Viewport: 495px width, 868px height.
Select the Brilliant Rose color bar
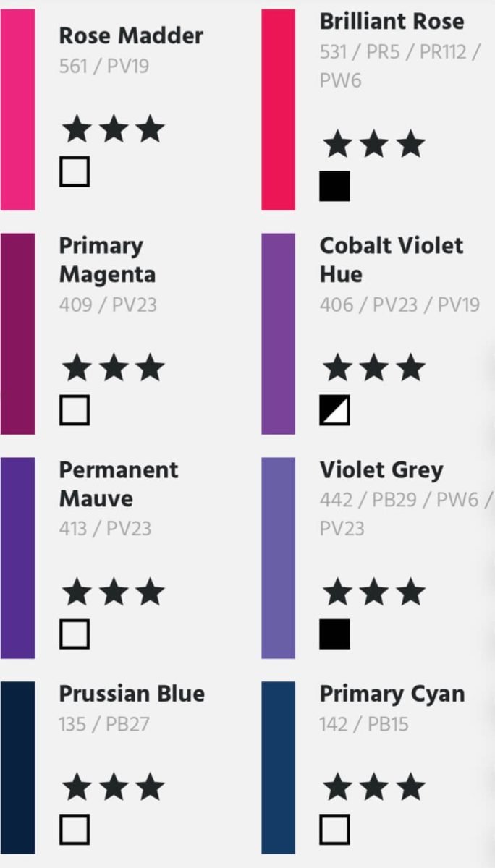point(278,109)
